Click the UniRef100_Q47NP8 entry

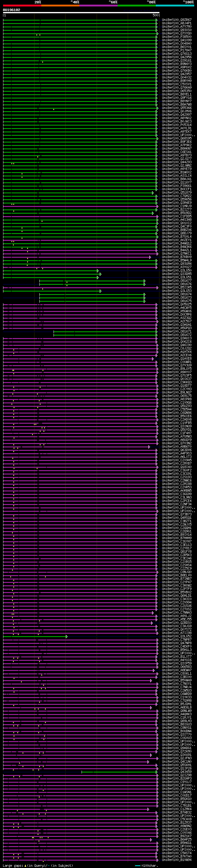(x=177, y=643)
